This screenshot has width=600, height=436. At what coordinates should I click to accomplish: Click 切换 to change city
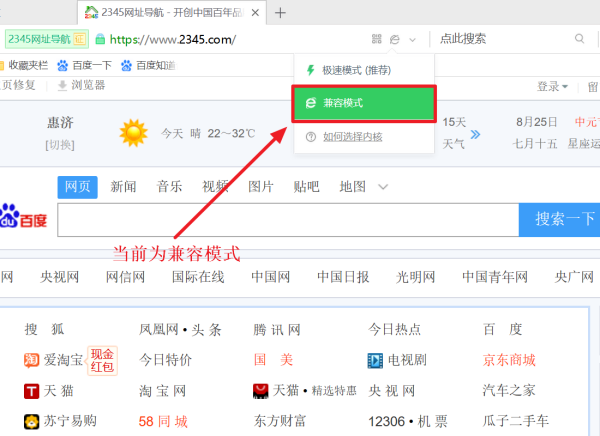[x=60, y=145]
